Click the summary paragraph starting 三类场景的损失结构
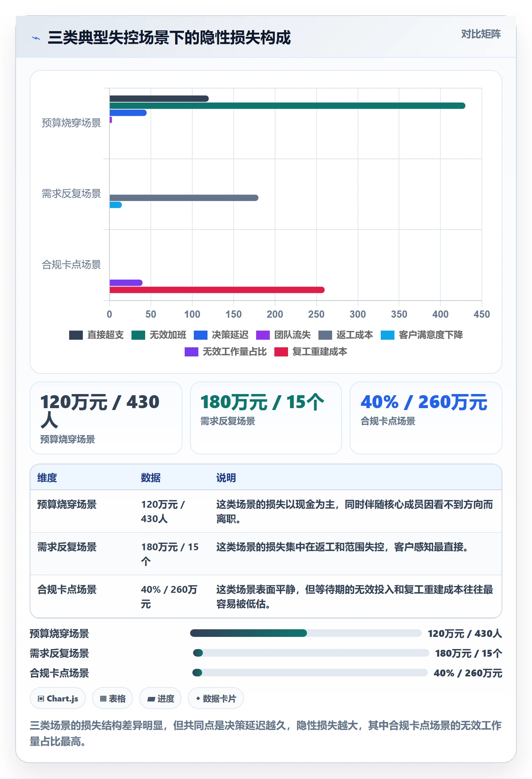Screen dimensions: 532x779 pyautogui.click(x=266, y=733)
